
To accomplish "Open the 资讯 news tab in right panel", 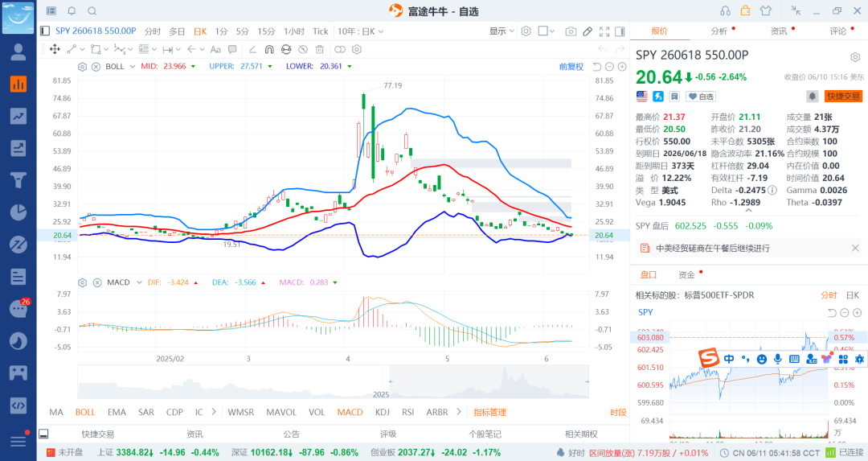I will 779,31.
